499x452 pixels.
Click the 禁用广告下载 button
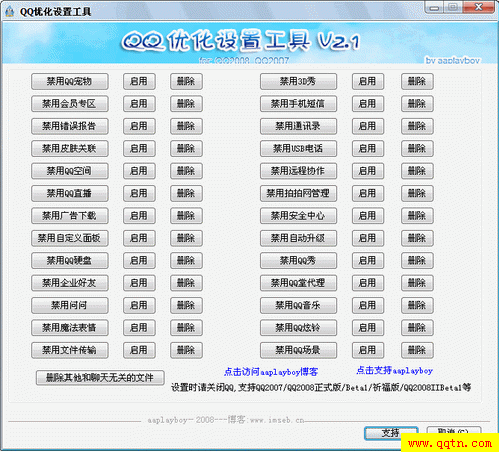pyautogui.click(x=70, y=216)
